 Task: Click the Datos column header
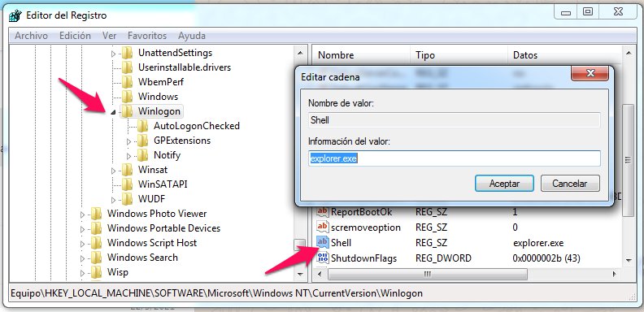coord(565,55)
